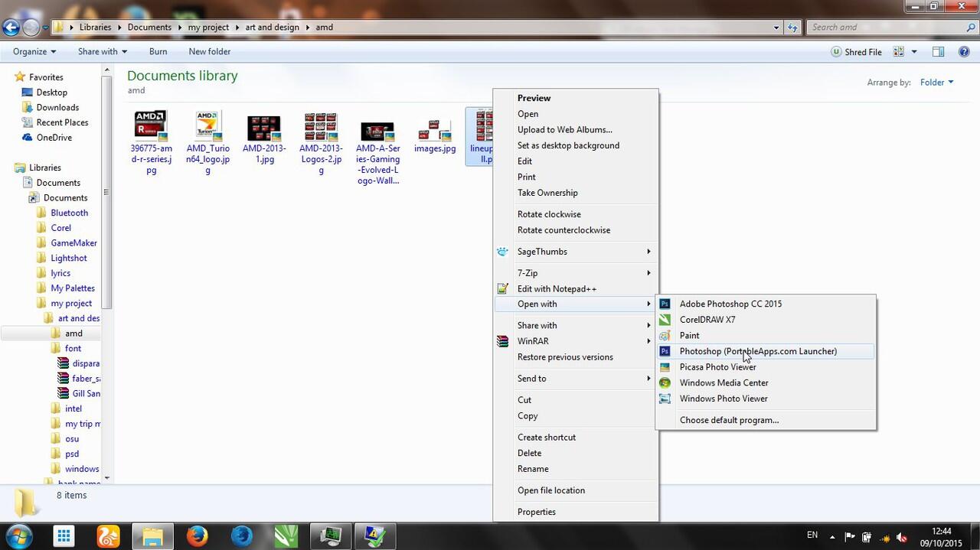Viewport: 980px width, 550px height.
Task: Expand the SageThumbs submenu
Action: 576,252
